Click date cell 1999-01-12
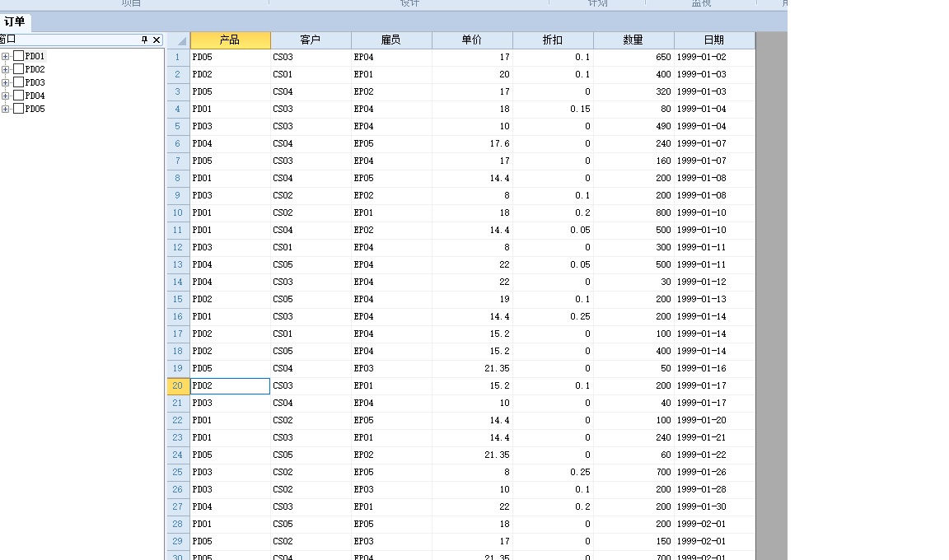The width and height of the screenshot is (949, 560). coord(715,282)
